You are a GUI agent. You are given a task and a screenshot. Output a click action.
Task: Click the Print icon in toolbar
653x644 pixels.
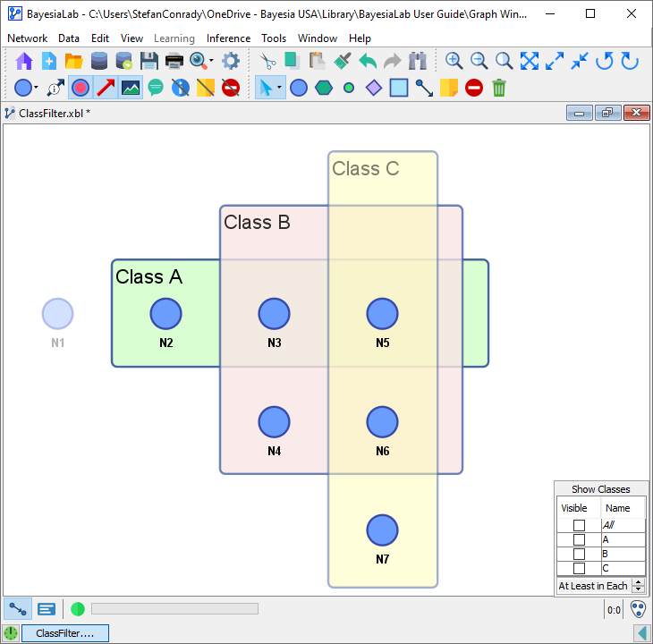click(174, 61)
